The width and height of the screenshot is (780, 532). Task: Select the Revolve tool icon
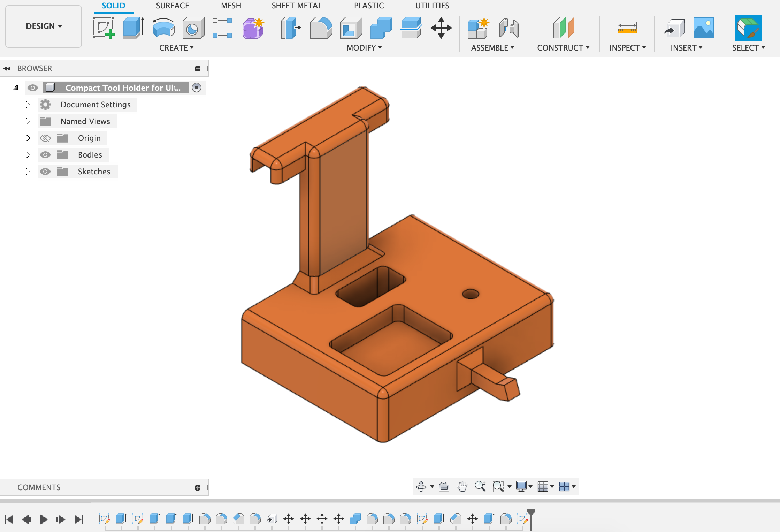[x=163, y=28]
